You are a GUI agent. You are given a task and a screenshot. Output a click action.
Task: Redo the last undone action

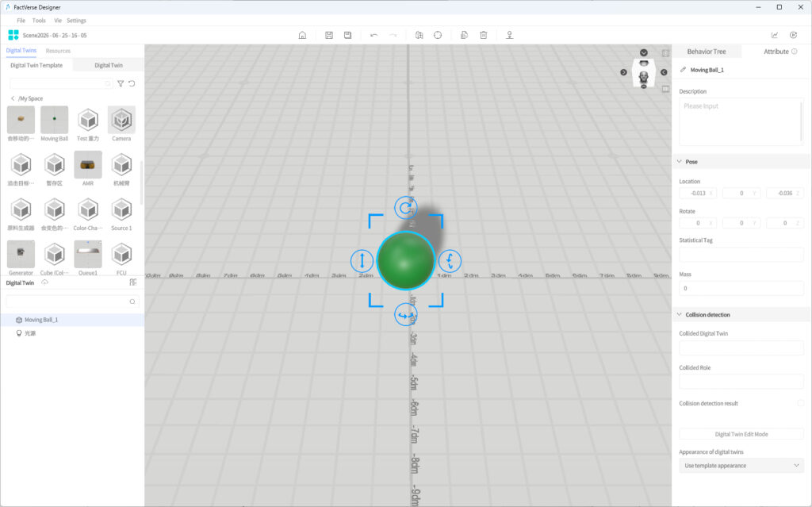pyautogui.click(x=393, y=35)
